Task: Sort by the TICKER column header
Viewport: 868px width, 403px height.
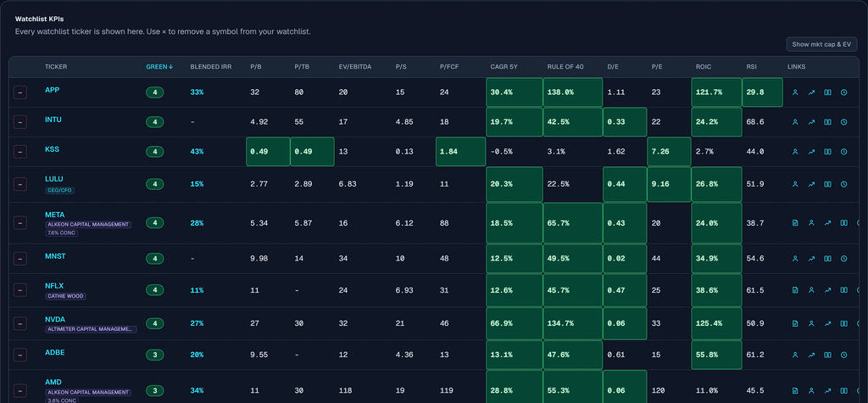Action: 56,67
